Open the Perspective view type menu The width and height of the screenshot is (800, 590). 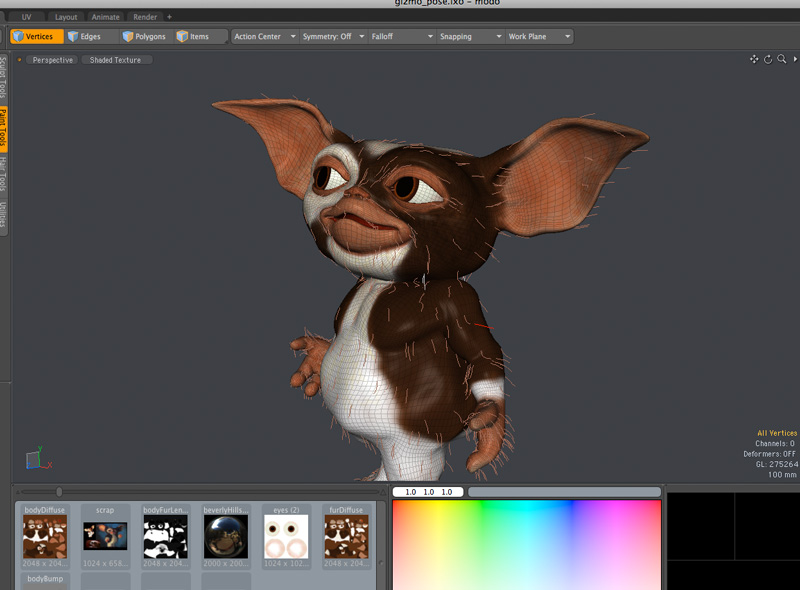pyautogui.click(x=53, y=60)
